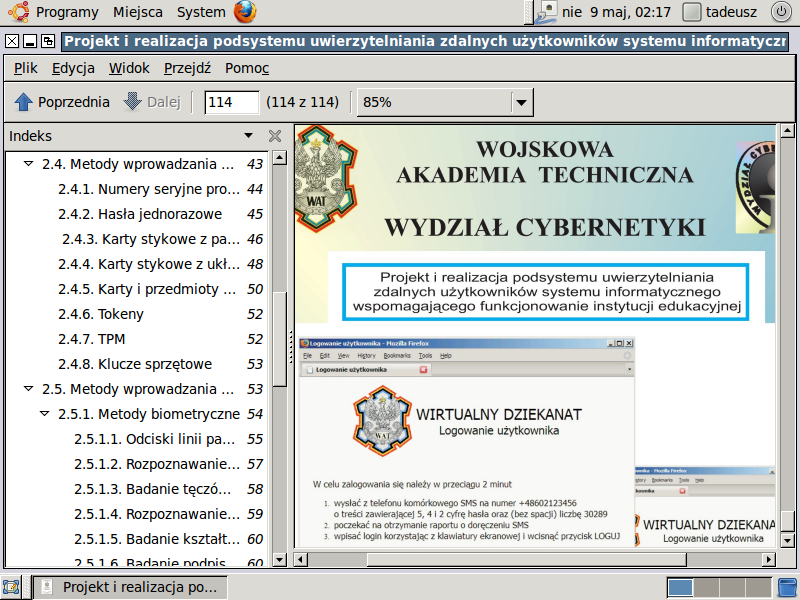
Task: Open the Indeks sidebar selector dropdown
Action: [x=248, y=136]
